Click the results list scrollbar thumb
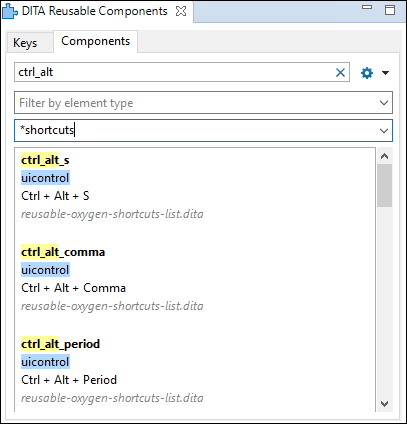Viewport: 407px width, 424px height. (384, 185)
